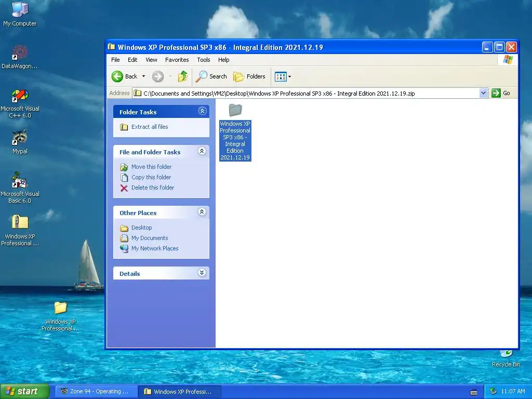This screenshot has width=532, height=399.
Task: Click the Desktop icon in Other Places
Action: [124, 228]
